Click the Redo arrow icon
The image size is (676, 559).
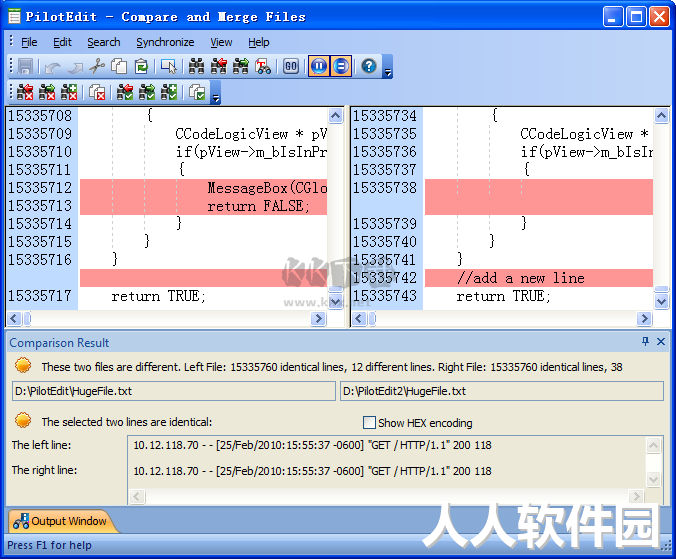[75, 68]
